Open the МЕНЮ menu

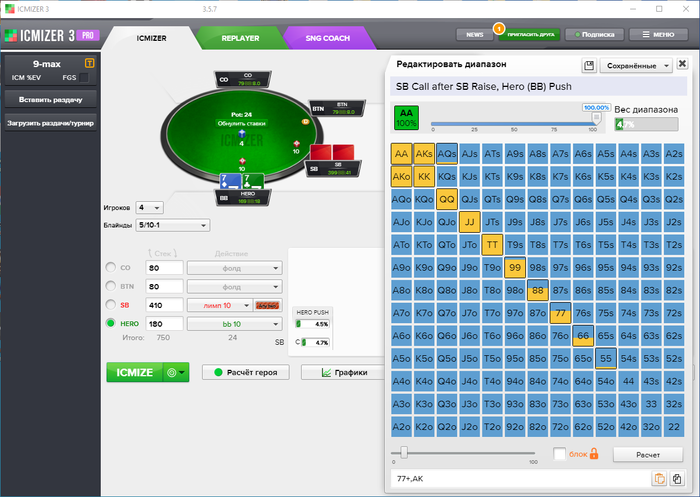tap(658, 34)
